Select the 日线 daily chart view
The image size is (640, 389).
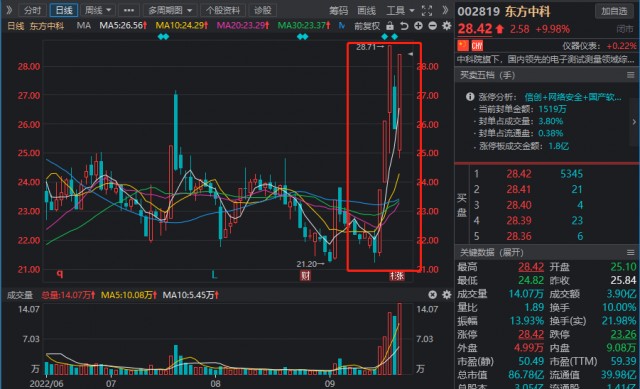64,10
